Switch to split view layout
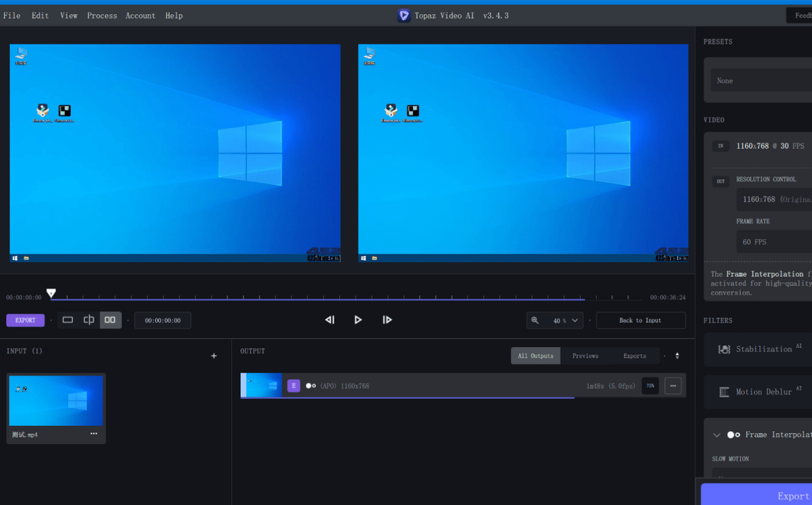This screenshot has width=812, height=505. coord(89,320)
